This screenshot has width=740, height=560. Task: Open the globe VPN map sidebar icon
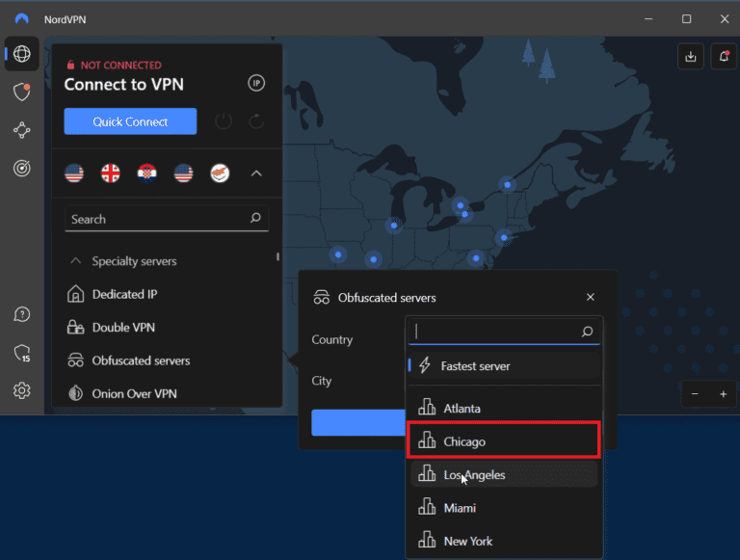click(x=22, y=54)
